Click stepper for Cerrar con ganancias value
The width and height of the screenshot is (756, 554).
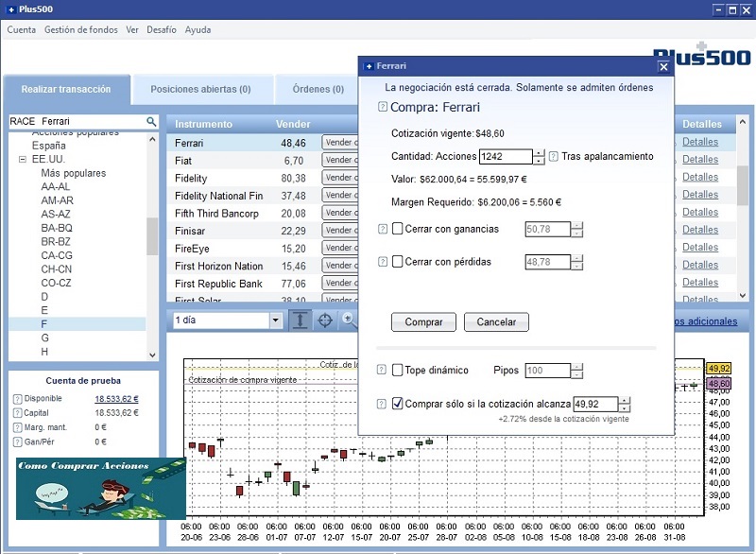pyautogui.click(x=576, y=229)
